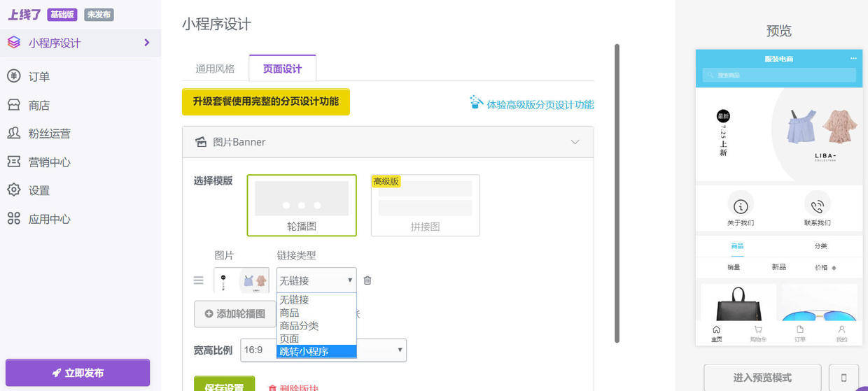Click the trash icon beside link type dropdown
The width and height of the screenshot is (868, 391).
click(367, 280)
